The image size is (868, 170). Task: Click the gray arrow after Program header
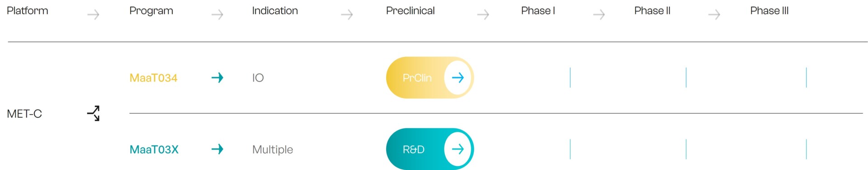pyautogui.click(x=217, y=15)
